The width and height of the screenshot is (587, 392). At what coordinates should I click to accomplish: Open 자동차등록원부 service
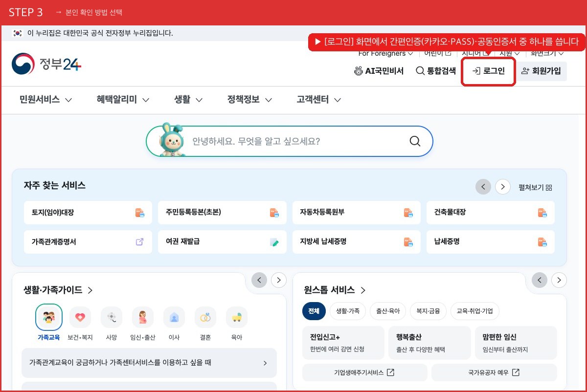(357, 213)
